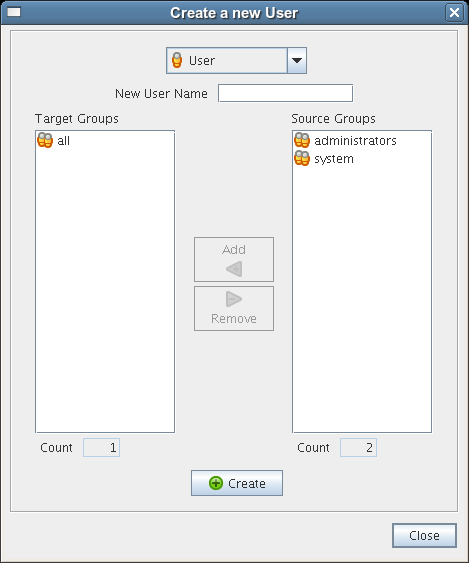
Task: Click the Target Groups Count field
Action: [102, 447]
